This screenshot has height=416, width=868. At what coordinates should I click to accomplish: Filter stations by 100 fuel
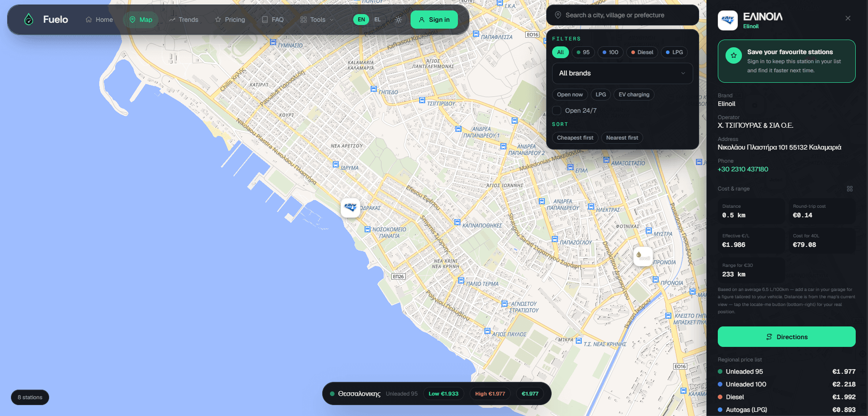click(x=610, y=52)
